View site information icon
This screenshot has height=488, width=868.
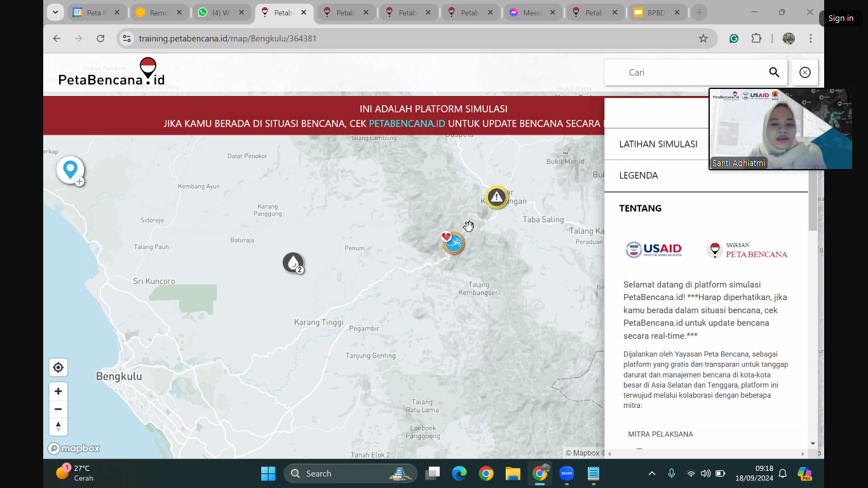pyautogui.click(x=126, y=38)
